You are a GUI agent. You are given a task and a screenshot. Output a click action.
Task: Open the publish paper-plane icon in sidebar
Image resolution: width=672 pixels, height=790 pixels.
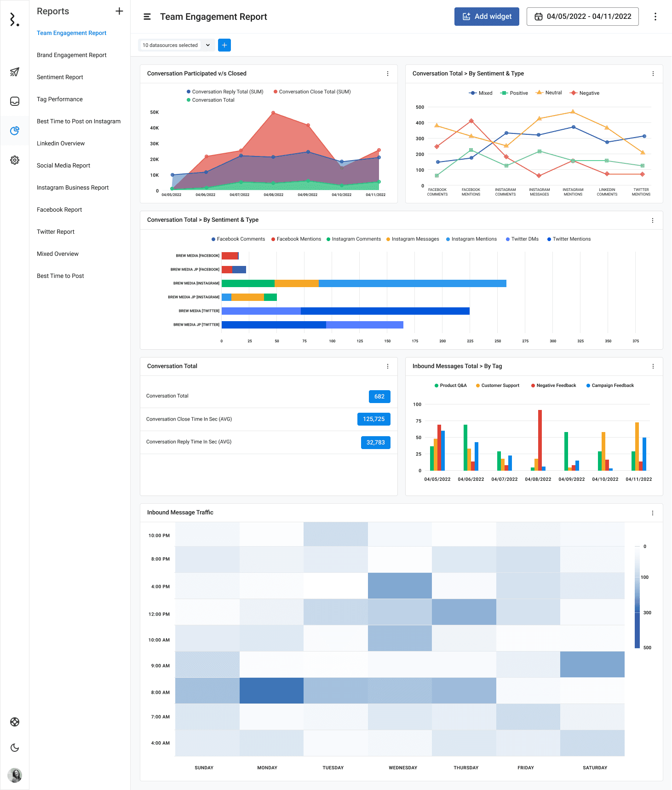click(15, 72)
